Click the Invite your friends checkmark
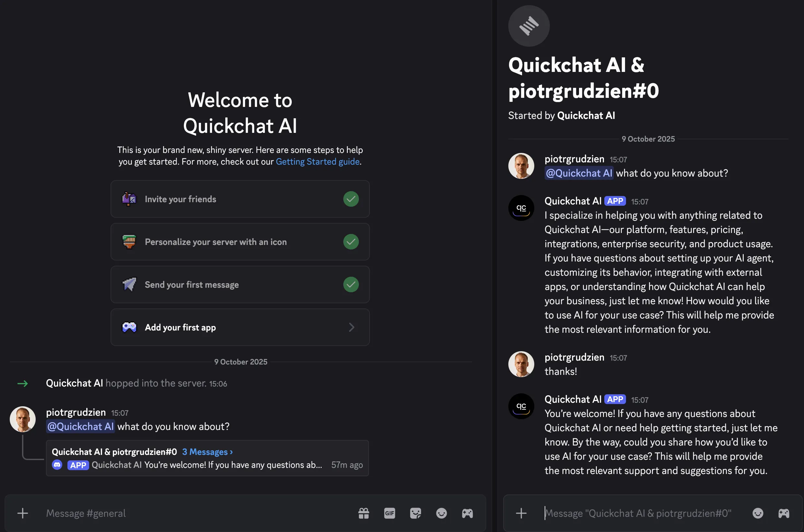The image size is (804, 532). click(x=351, y=199)
